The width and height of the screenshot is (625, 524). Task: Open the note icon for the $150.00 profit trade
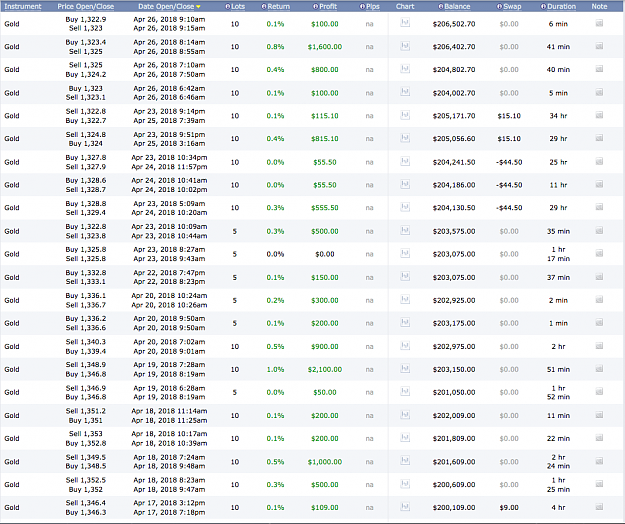point(599,277)
